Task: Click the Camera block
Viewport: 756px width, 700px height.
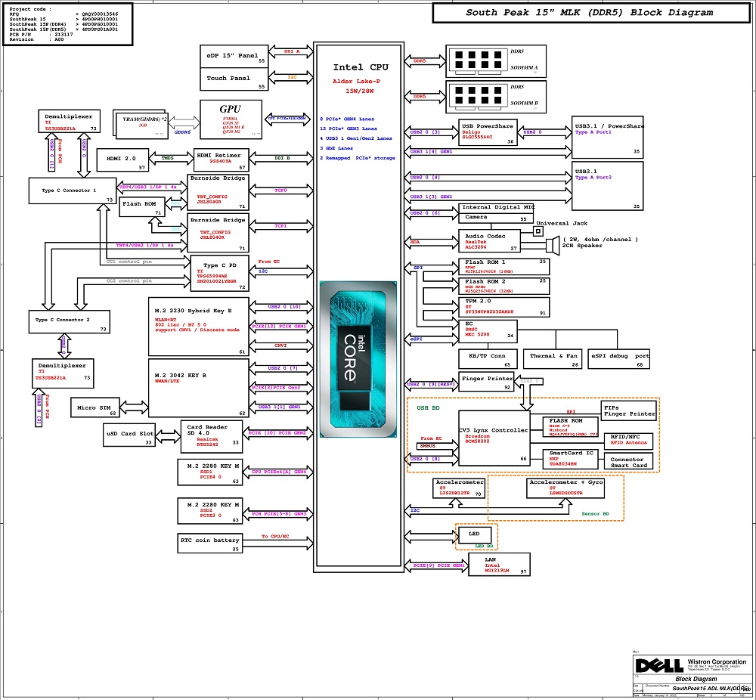Action: (494, 218)
